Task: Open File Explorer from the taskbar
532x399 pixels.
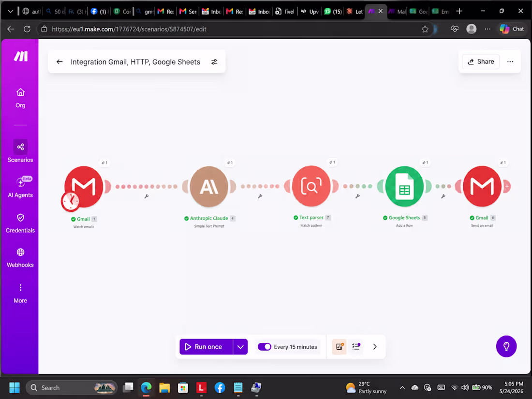Action: [164, 387]
